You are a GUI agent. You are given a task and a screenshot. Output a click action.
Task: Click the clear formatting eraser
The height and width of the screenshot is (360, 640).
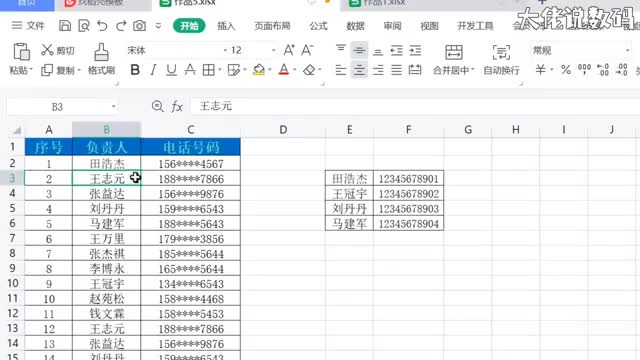tap(309, 70)
